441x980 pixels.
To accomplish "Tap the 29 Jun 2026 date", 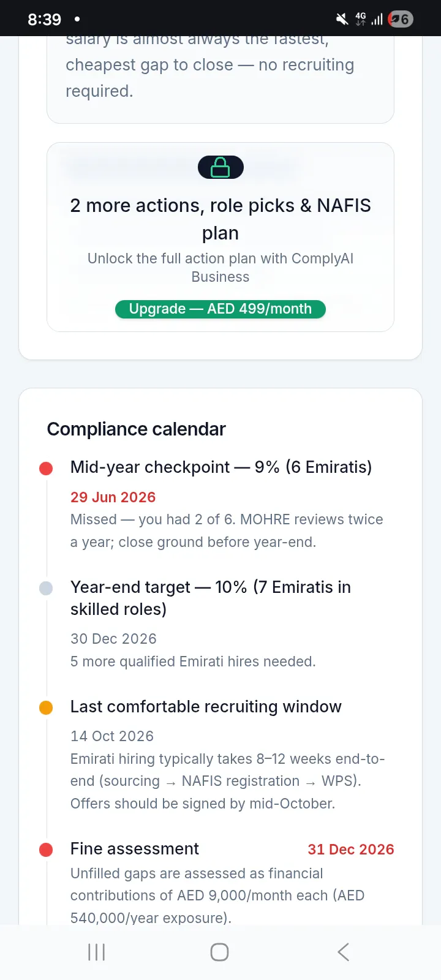I will pos(113,497).
